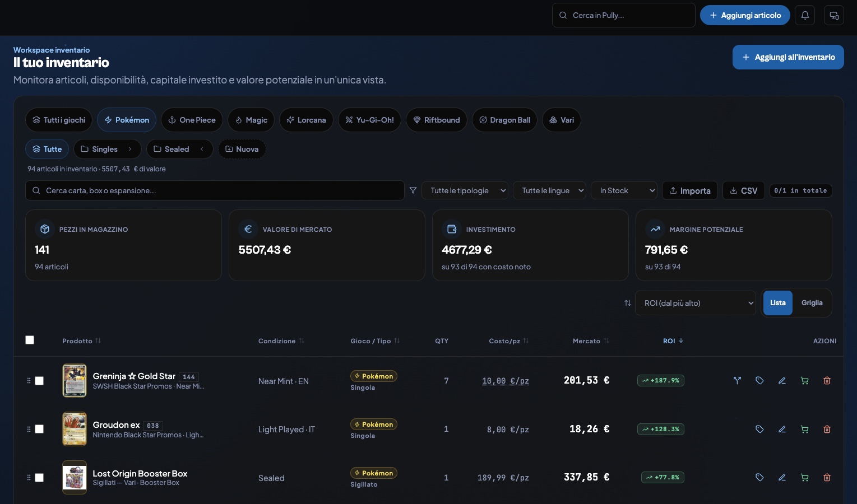The image size is (857, 504).
Task: Click the cart icon for Groudon ex
Action: [804, 430]
